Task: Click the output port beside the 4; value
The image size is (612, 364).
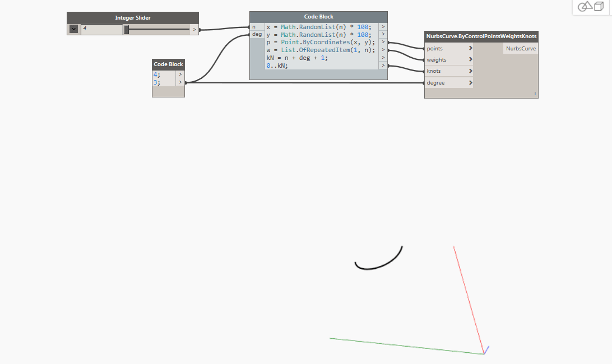Action: 180,74
